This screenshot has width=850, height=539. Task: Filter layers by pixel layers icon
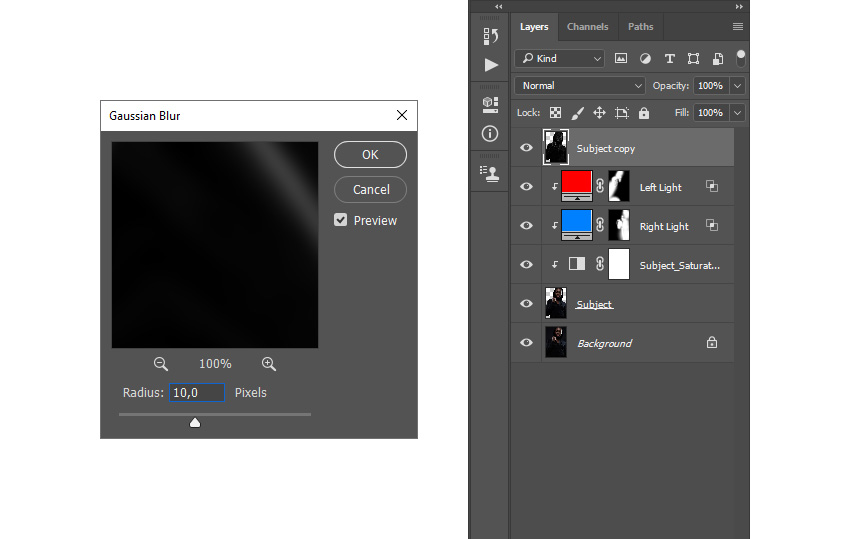[621, 59]
